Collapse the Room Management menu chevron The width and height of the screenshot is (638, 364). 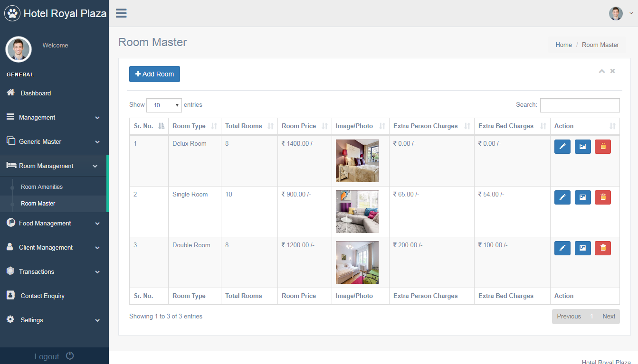click(95, 166)
